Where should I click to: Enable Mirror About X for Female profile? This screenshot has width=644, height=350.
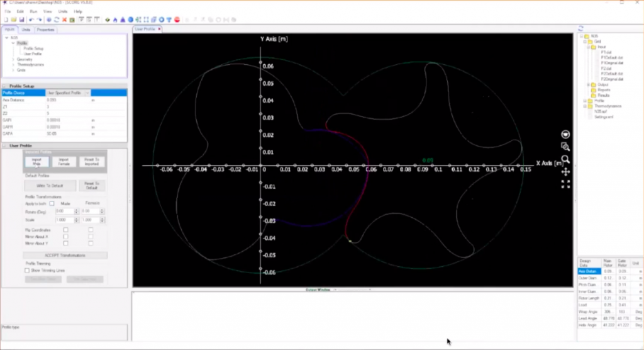pyautogui.click(x=91, y=237)
